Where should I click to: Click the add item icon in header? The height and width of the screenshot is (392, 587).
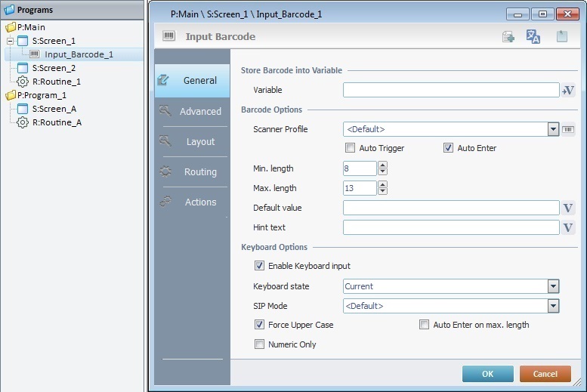tap(508, 37)
